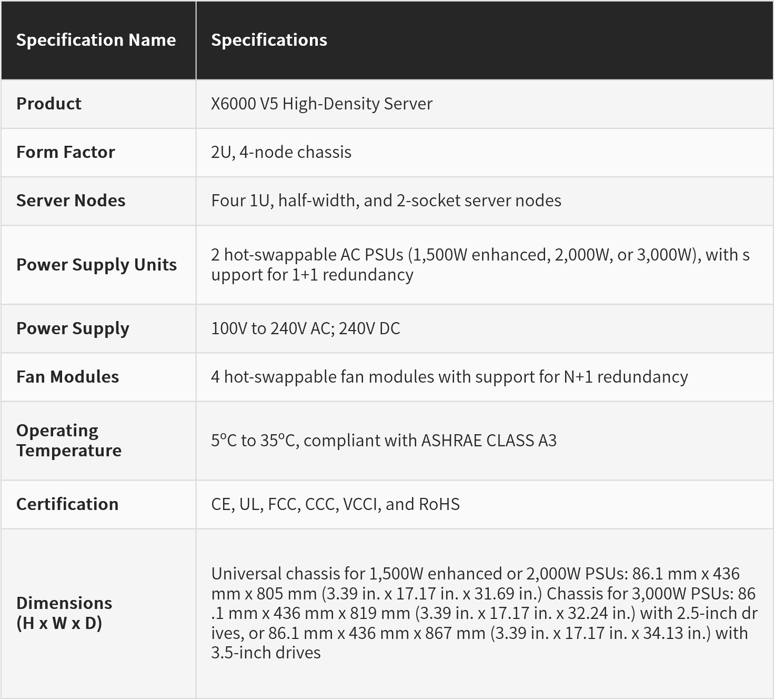
Task: Click the "100V to 240V AC; 240V DC" value
Action: [x=305, y=328]
